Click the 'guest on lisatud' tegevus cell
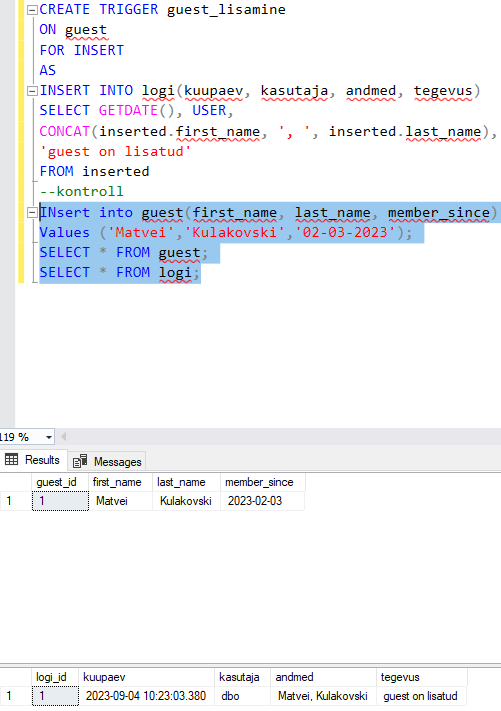The image size is (501, 711). [422, 696]
